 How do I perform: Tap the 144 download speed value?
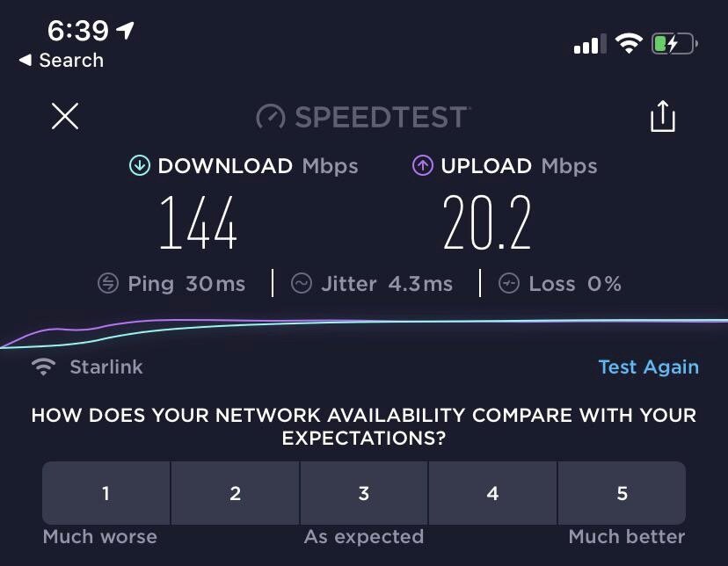[198, 222]
